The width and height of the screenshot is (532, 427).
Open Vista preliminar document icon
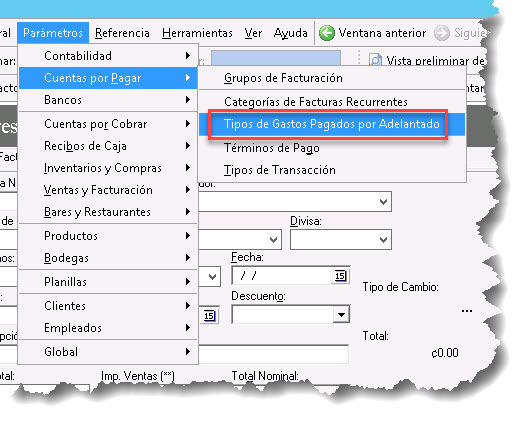pyautogui.click(x=375, y=60)
